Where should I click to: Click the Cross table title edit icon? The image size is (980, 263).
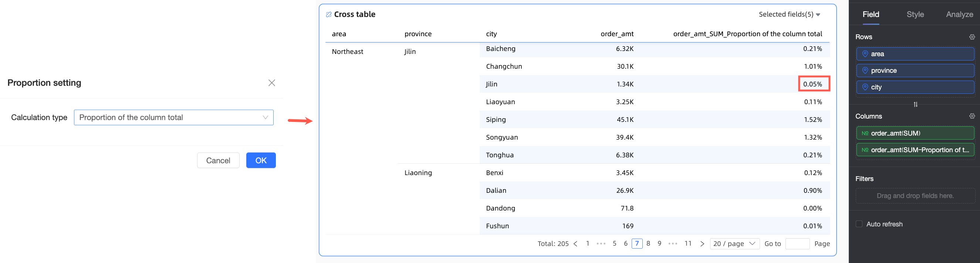328,14
